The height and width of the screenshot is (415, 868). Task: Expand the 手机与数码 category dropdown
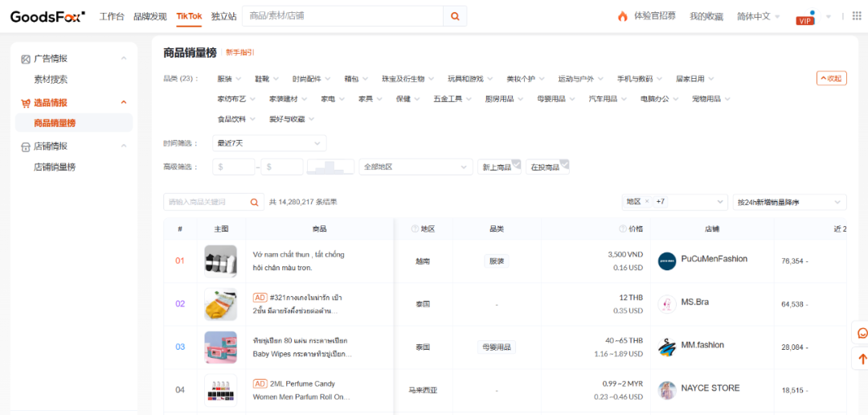point(640,79)
